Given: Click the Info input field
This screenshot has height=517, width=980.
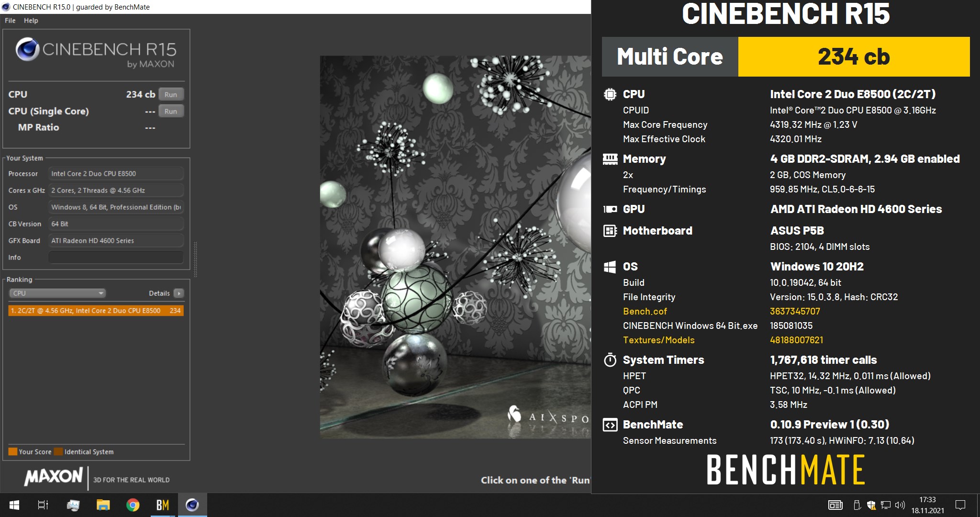Looking at the screenshot, I should click(x=116, y=258).
